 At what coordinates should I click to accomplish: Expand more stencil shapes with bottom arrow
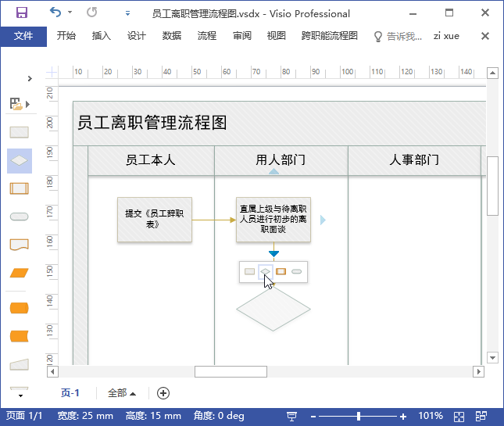(20, 396)
